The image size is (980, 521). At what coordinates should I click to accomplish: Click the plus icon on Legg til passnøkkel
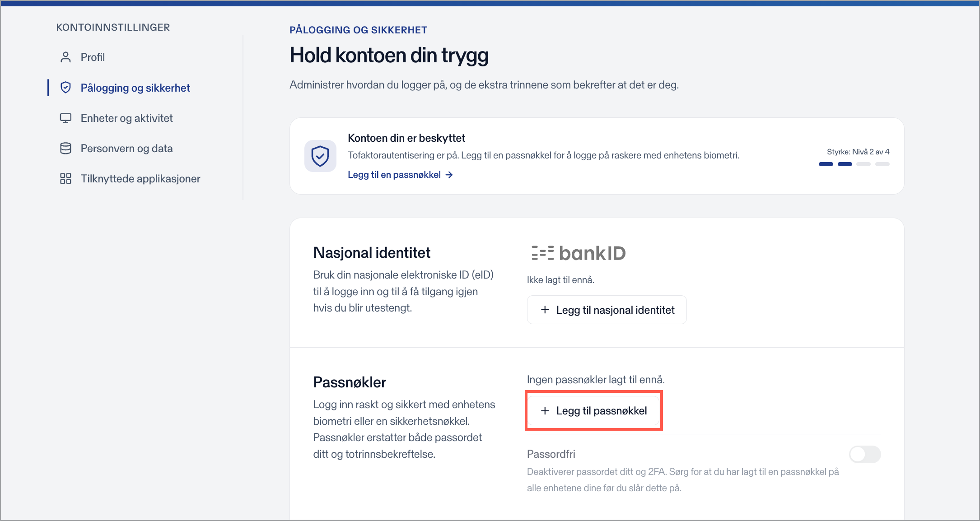click(545, 410)
